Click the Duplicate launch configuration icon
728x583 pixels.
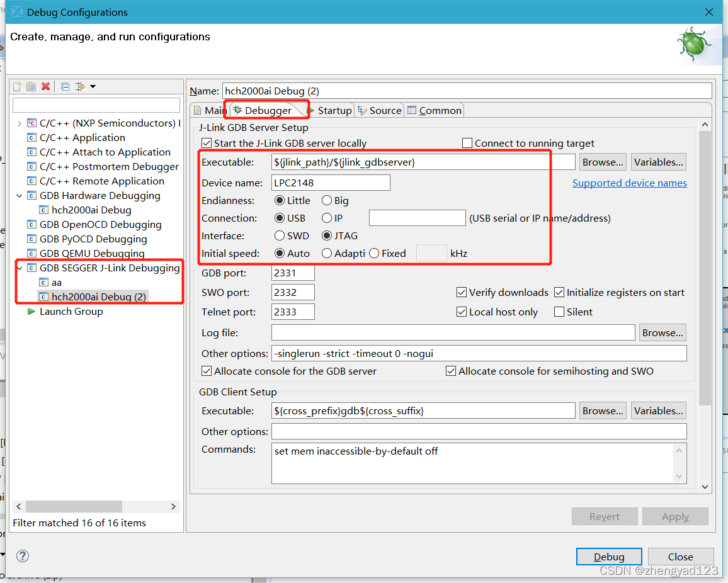click(31, 86)
